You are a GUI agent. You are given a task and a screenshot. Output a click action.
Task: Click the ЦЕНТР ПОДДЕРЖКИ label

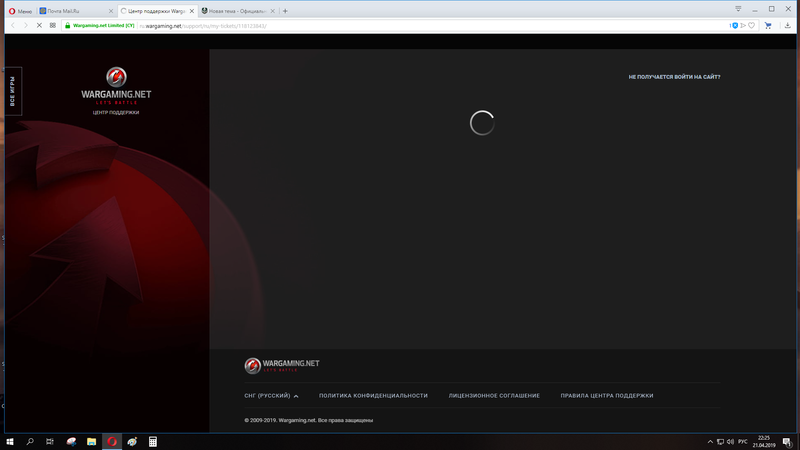click(116, 112)
